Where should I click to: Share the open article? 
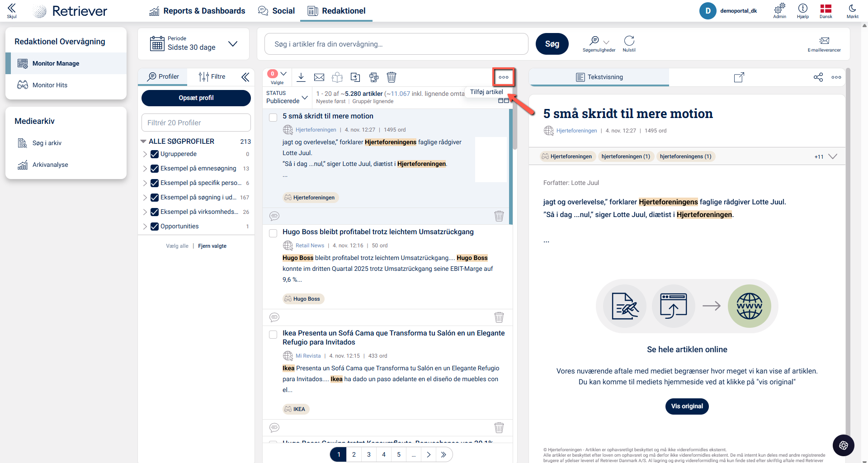click(x=818, y=77)
